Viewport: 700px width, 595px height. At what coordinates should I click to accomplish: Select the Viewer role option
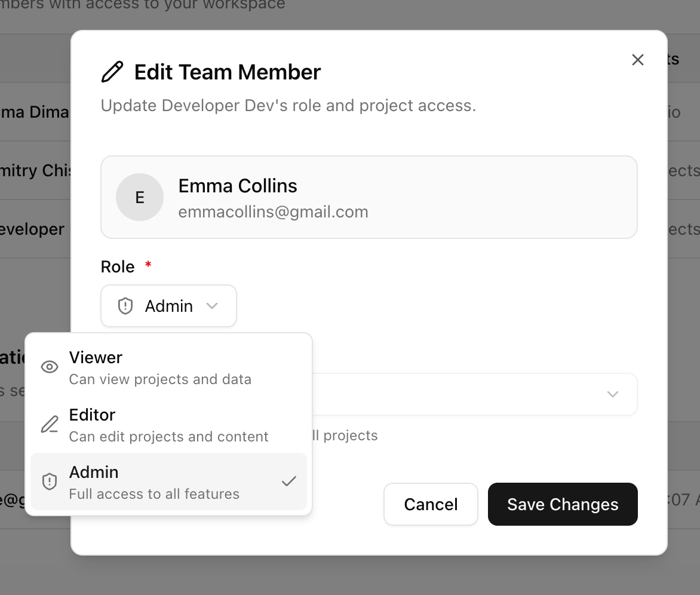[x=169, y=367]
